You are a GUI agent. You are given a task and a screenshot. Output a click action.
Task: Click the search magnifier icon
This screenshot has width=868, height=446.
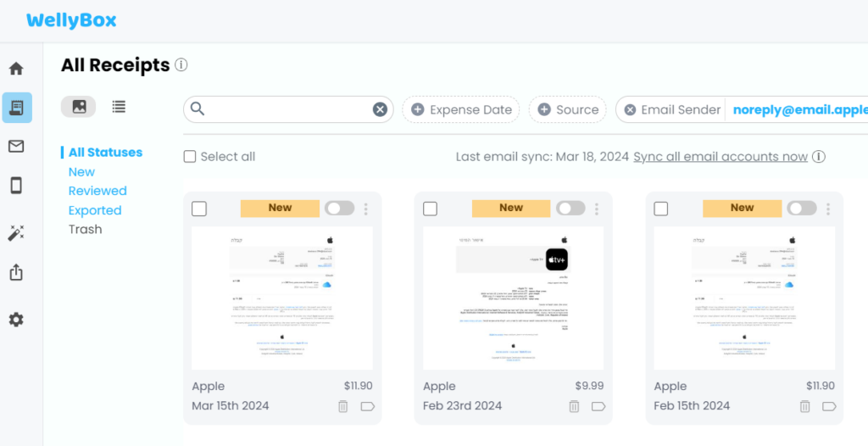click(x=198, y=109)
